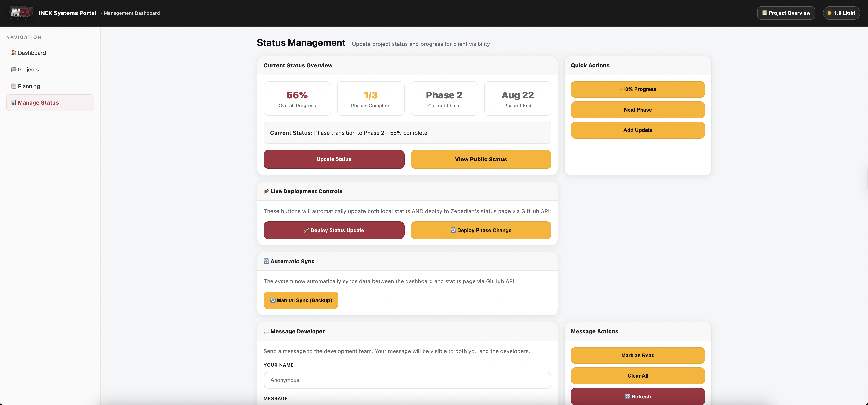Click the Projects folder icon

[14, 69]
